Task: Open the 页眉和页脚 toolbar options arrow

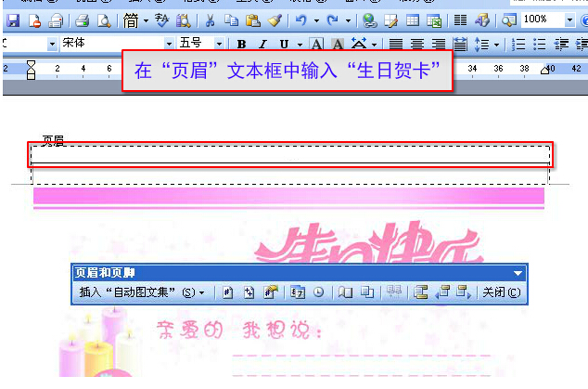Action: [518, 273]
